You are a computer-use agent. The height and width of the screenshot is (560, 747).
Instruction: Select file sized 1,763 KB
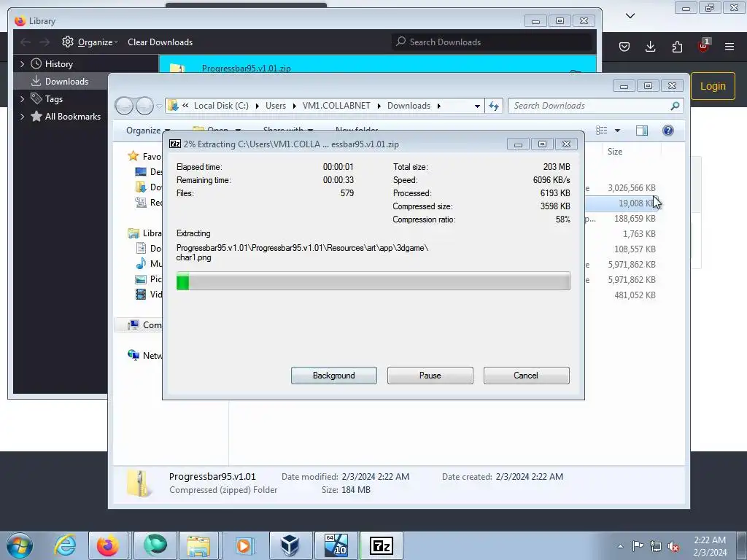point(639,234)
